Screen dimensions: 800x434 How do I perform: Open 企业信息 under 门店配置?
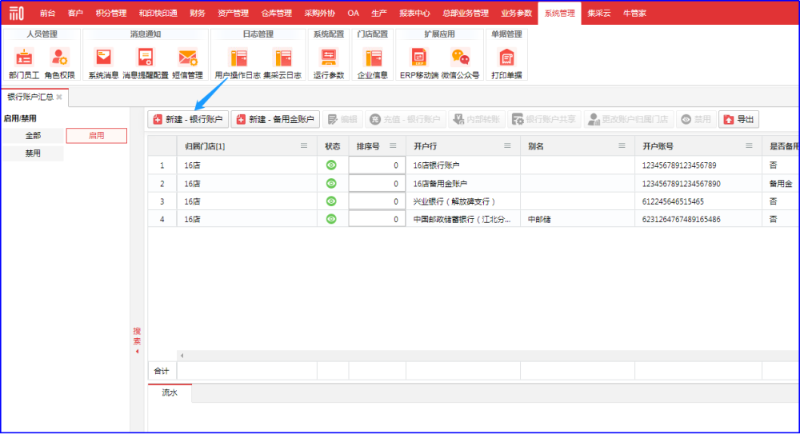tap(372, 63)
